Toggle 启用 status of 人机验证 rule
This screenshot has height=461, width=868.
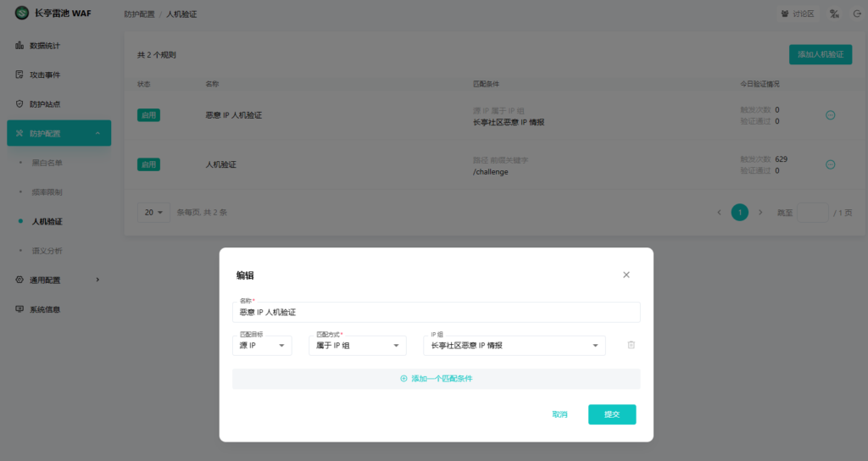[148, 164]
